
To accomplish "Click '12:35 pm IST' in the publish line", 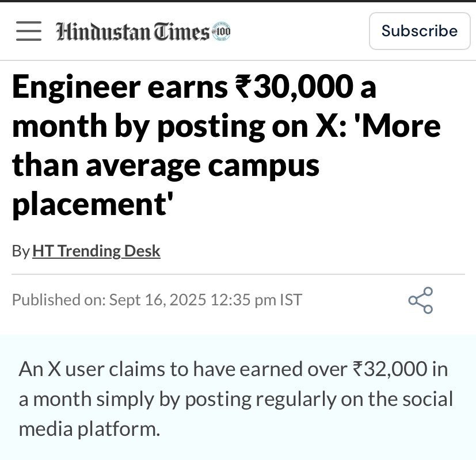I will point(256,300).
